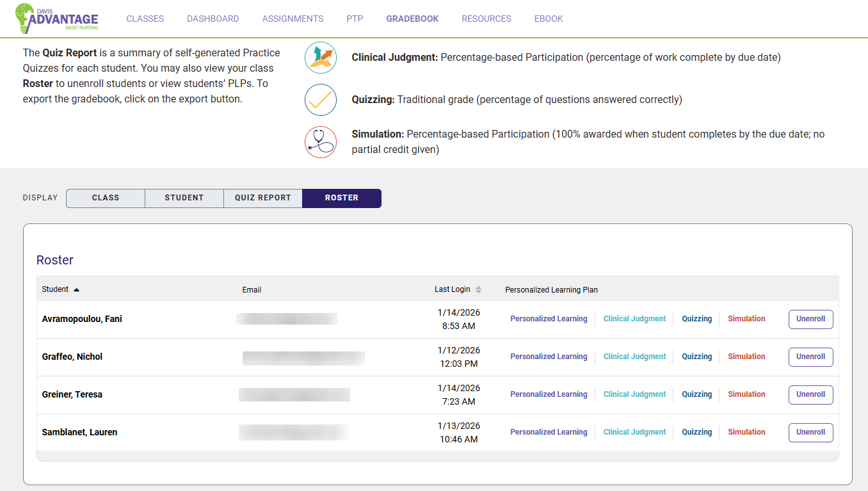Select the ROSTER display tab
Image resolution: width=868 pixels, height=491 pixels.
click(341, 198)
